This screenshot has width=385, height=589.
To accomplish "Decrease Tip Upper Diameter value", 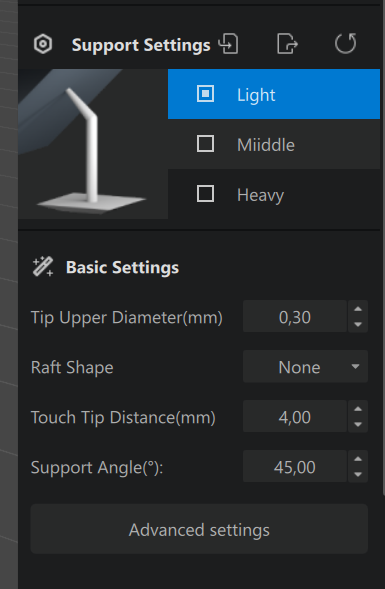I will click(358, 324).
